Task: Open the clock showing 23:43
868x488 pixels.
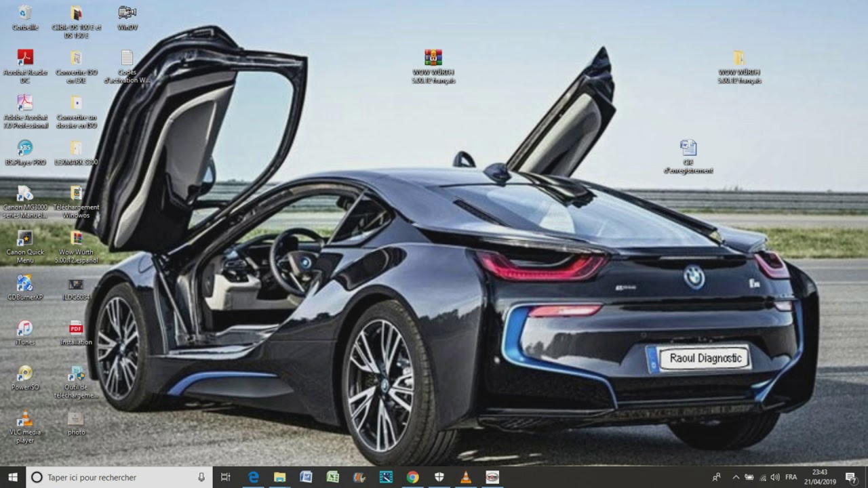Action: pos(820,477)
